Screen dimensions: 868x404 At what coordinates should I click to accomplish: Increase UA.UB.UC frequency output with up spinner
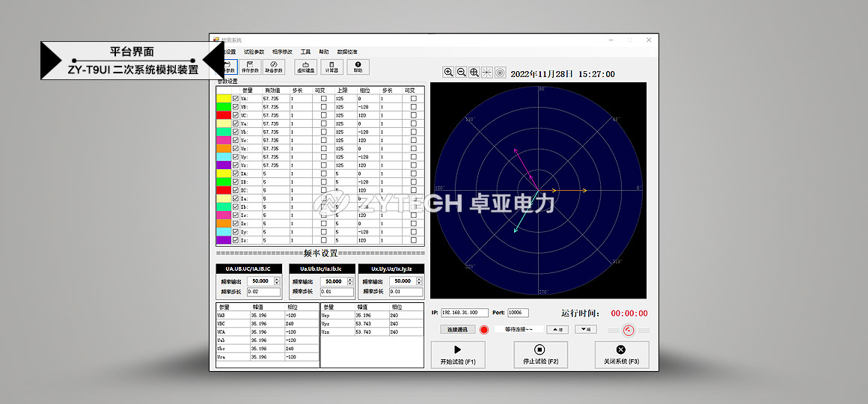coord(278,280)
